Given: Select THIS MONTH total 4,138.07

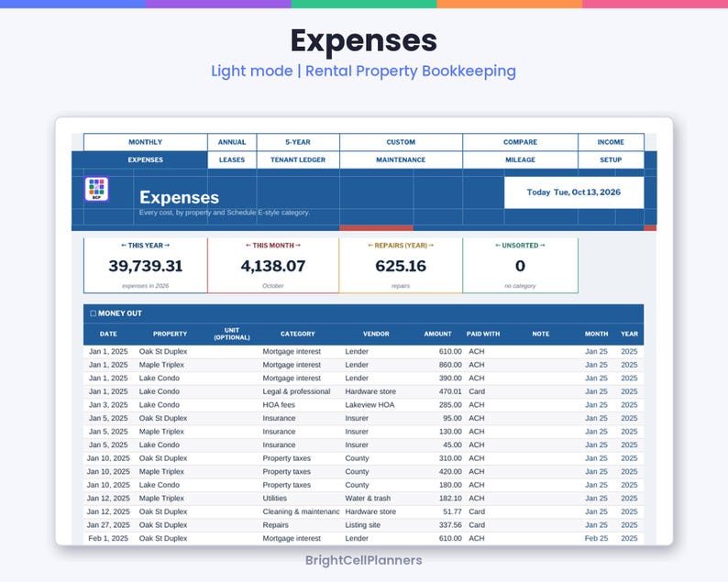Looking at the screenshot, I should [273, 266].
